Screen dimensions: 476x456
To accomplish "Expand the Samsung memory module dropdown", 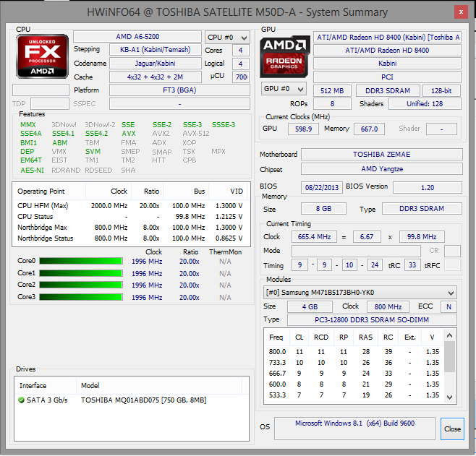I will point(360,293).
